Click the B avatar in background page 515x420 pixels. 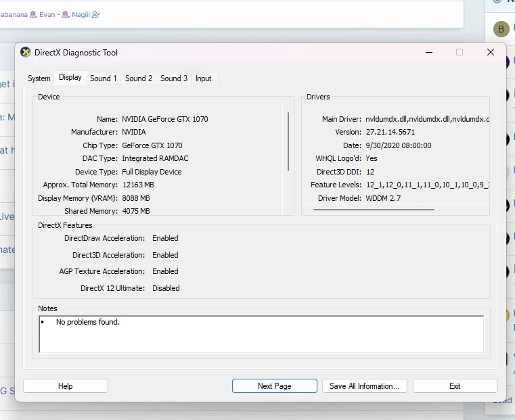pos(501,29)
